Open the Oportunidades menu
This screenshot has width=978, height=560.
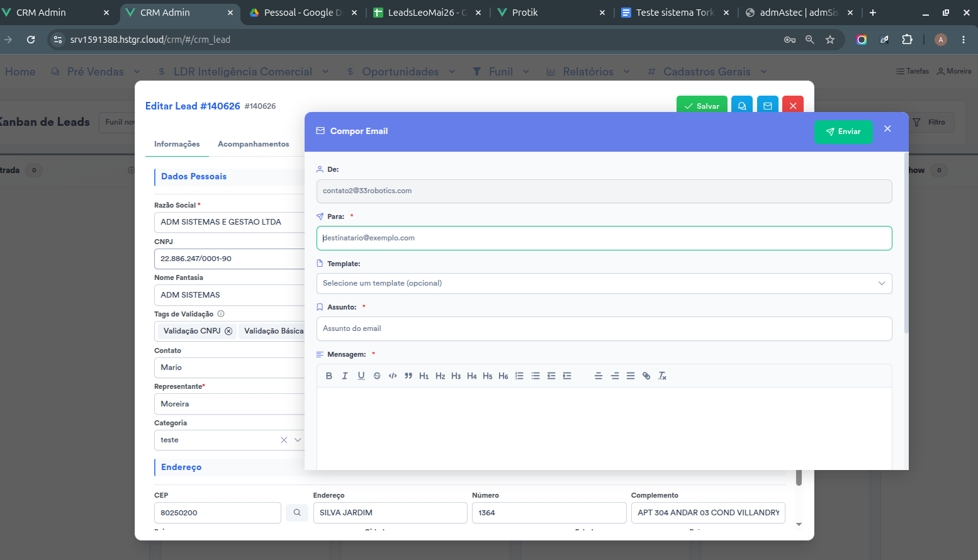click(x=401, y=72)
